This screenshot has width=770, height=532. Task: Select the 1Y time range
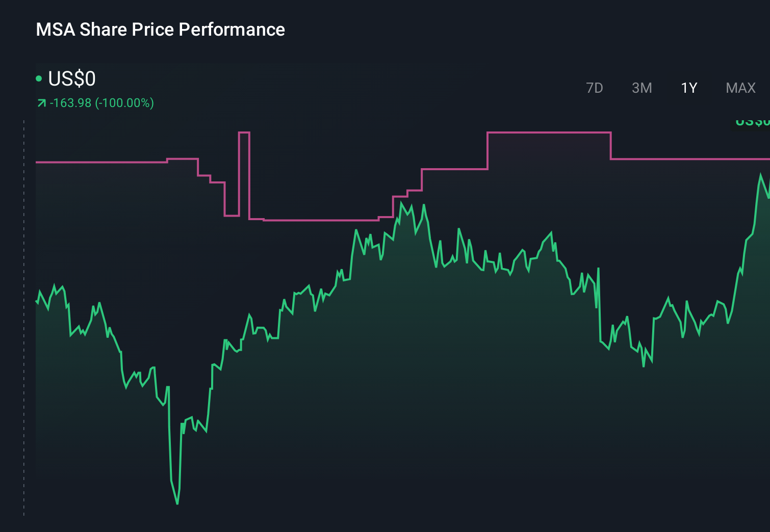[x=688, y=88]
